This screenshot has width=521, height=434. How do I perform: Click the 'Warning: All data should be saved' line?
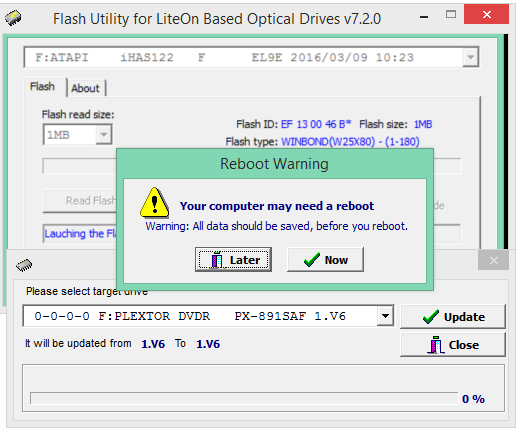point(276,226)
